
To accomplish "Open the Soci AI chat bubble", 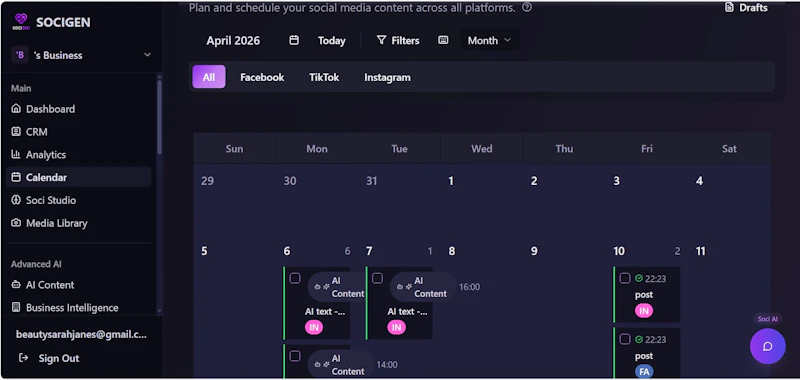I will [x=767, y=346].
